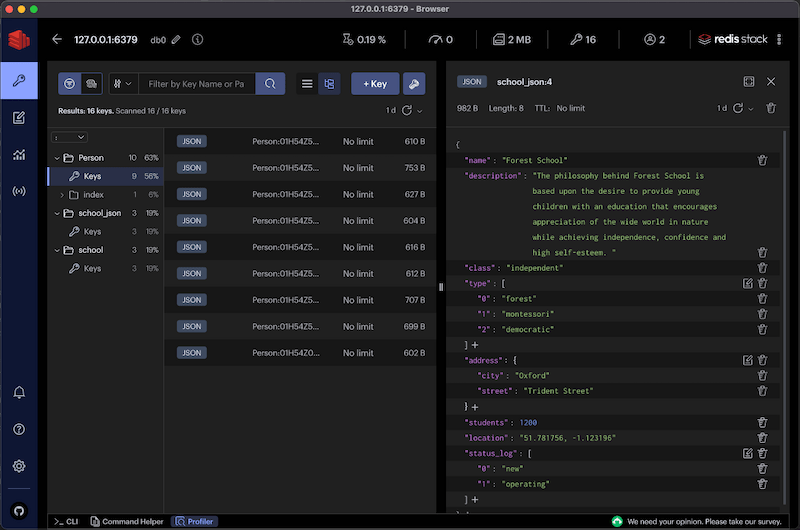This screenshot has width=800, height=530.
Task: Switch key browser to list view
Action: [x=308, y=84]
